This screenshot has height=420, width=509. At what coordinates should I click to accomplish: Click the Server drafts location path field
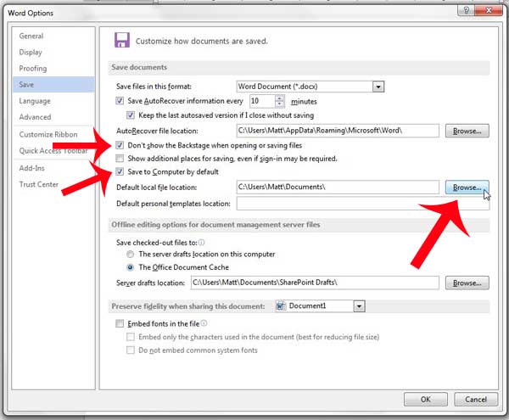[x=315, y=283]
